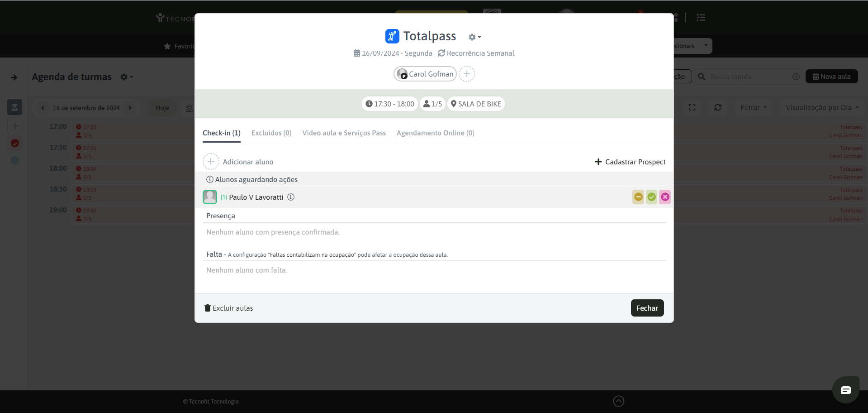
Task: Close the modal with Fechar button
Action: (x=647, y=308)
